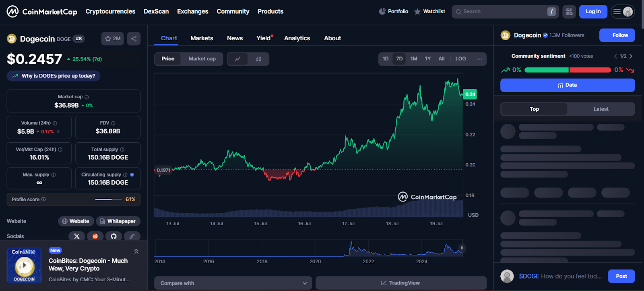Screen dimensions: 644x291
Task: Open the chain link social icon
Action: coord(132,236)
